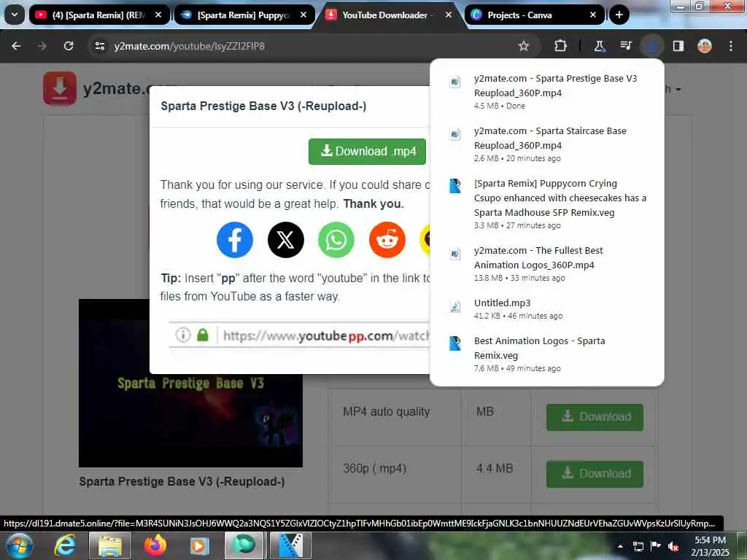Open the Vegas film-strip taskbar icon

click(290, 545)
